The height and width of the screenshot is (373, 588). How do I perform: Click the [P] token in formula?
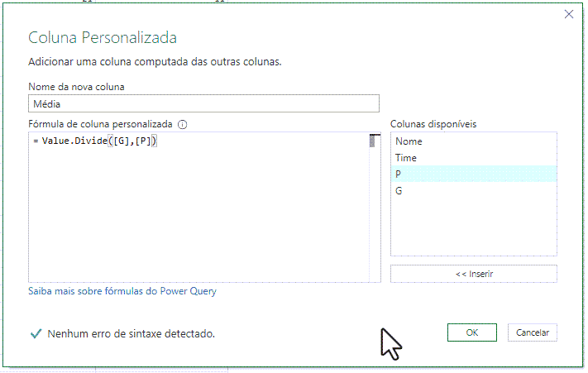click(143, 141)
